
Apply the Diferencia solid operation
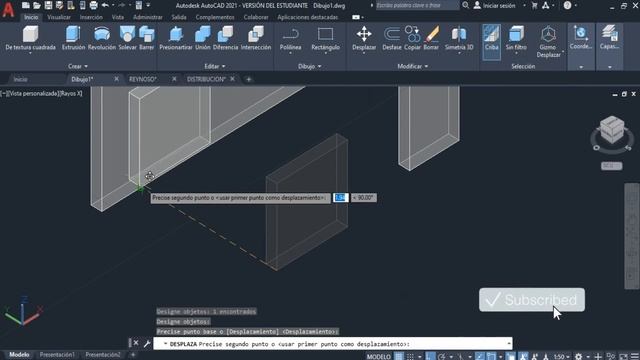[x=225, y=38]
